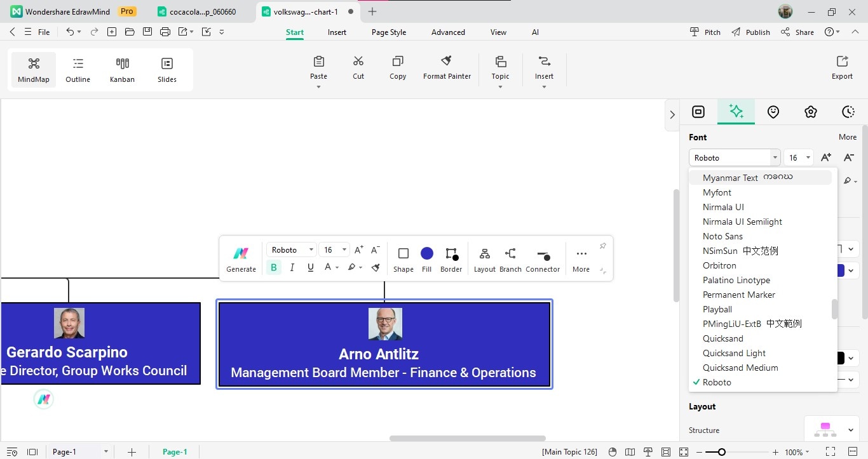Viewport: 868px width, 459px height.
Task: Click the Redo arrow icon
Action: pyautogui.click(x=95, y=32)
